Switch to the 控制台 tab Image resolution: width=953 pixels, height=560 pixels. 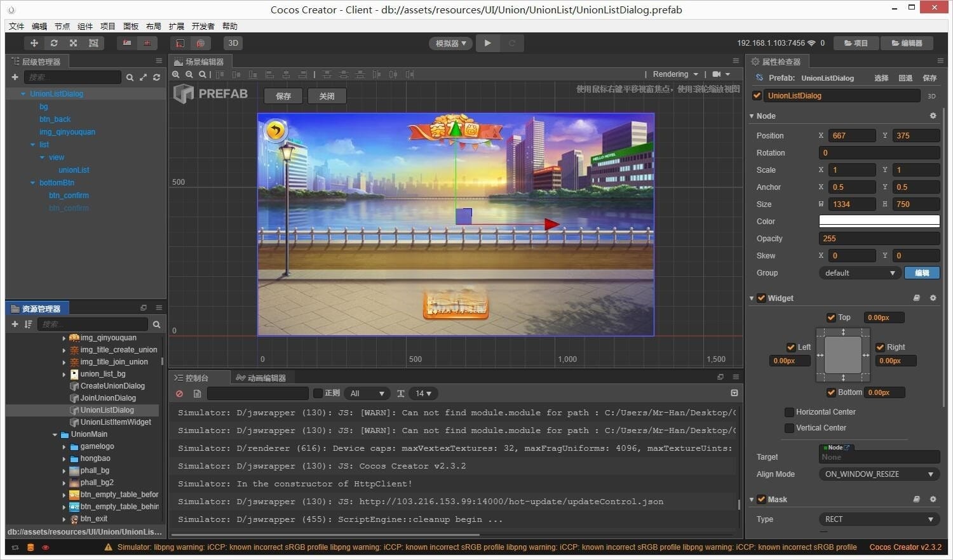191,378
